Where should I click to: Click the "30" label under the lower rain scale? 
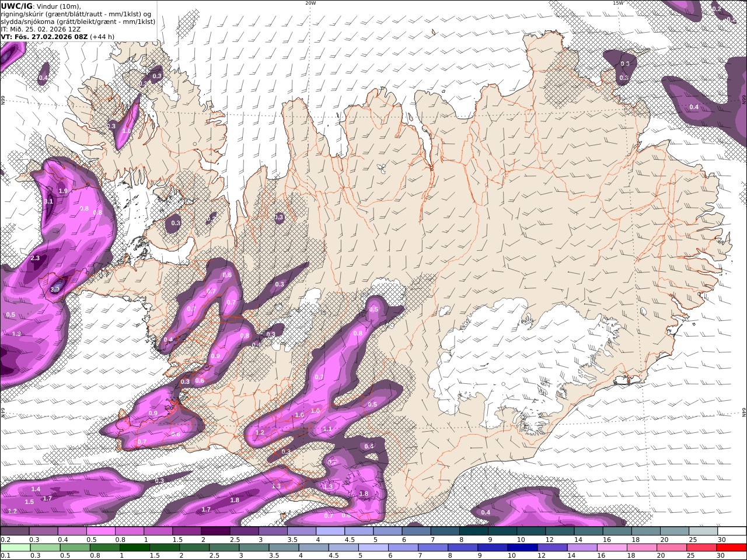coord(721,556)
